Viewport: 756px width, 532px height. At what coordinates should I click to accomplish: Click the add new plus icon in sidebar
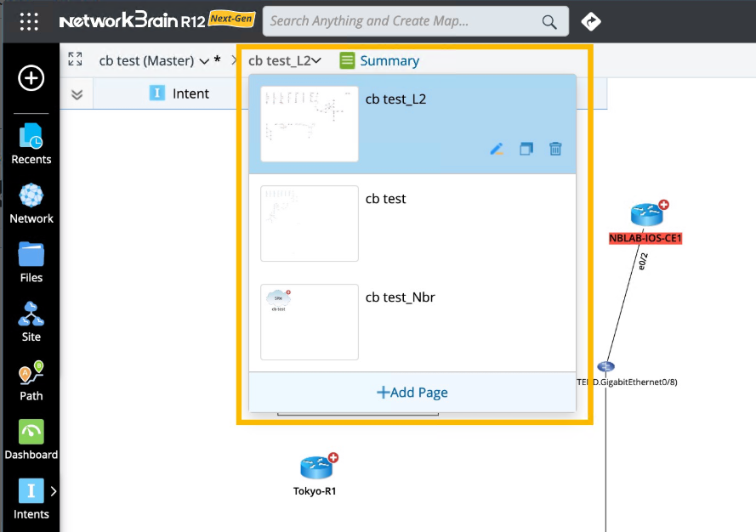tap(31, 79)
